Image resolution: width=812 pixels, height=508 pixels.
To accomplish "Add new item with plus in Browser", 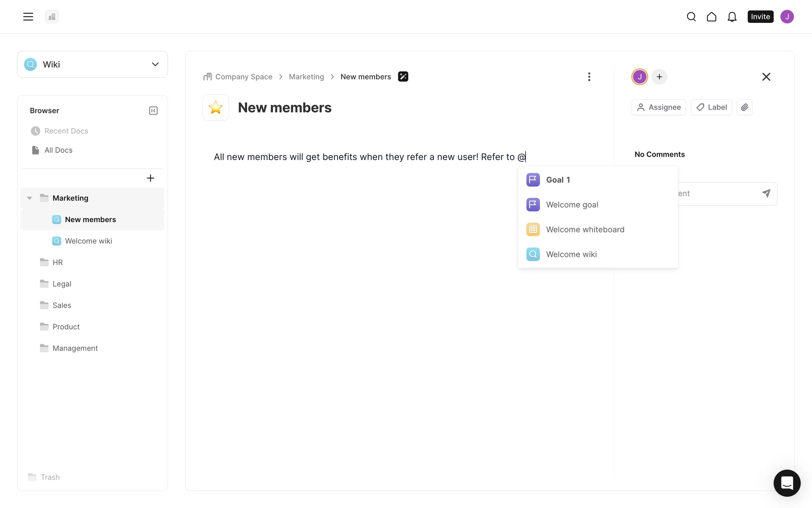I will (150, 178).
